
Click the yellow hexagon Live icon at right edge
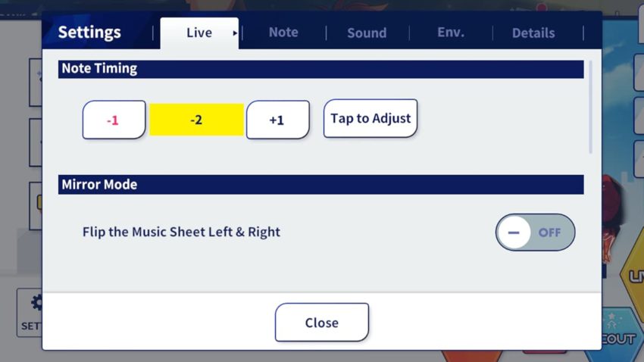click(633, 275)
